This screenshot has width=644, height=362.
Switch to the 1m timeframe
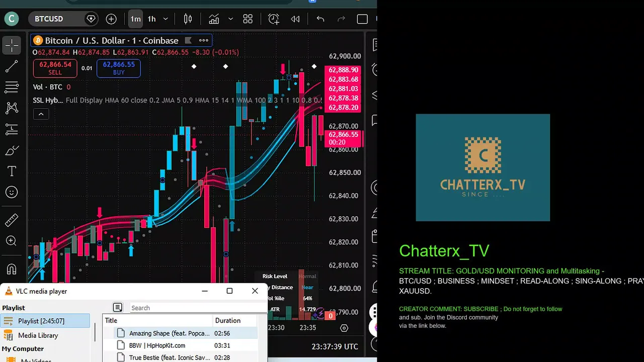(x=135, y=19)
